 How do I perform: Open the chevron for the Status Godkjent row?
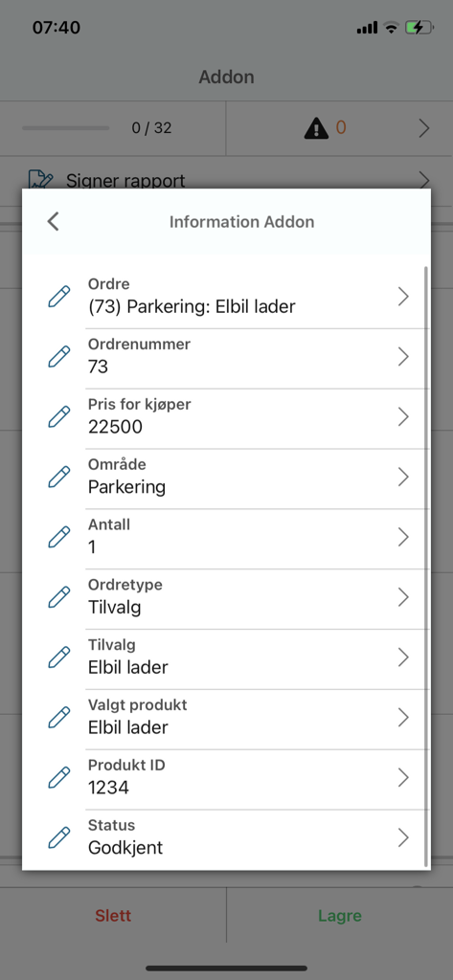click(x=403, y=837)
